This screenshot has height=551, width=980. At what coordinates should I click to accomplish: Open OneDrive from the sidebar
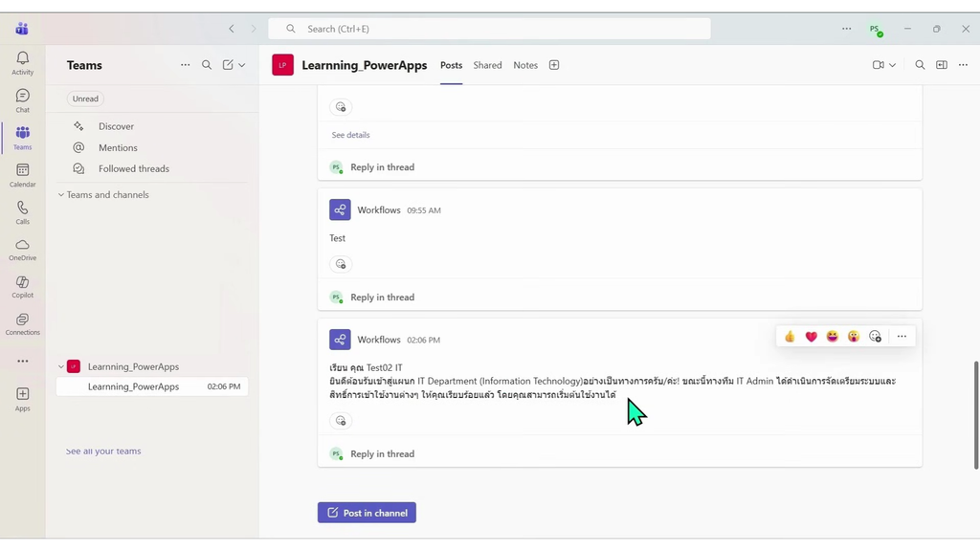click(x=23, y=250)
